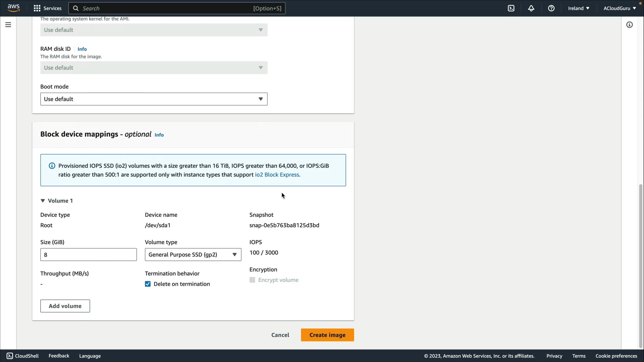Click the AWS logo home icon
This screenshot has width=644, height=362.
tap(13, 8)
